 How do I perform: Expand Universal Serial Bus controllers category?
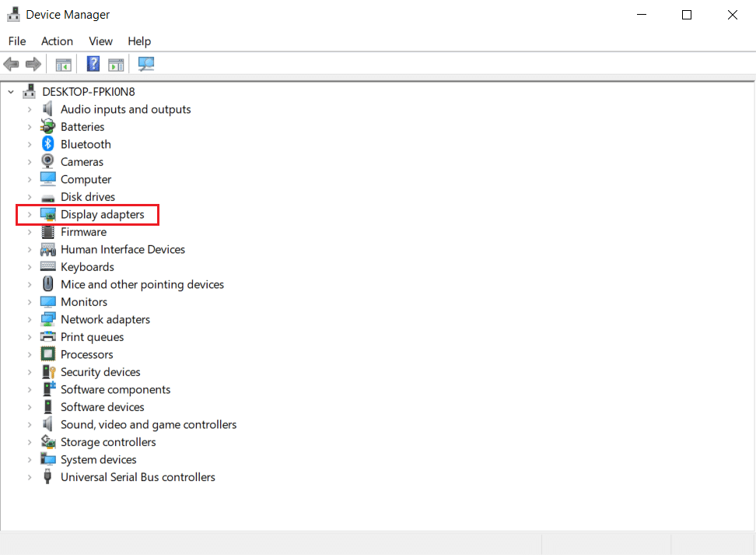30,477
